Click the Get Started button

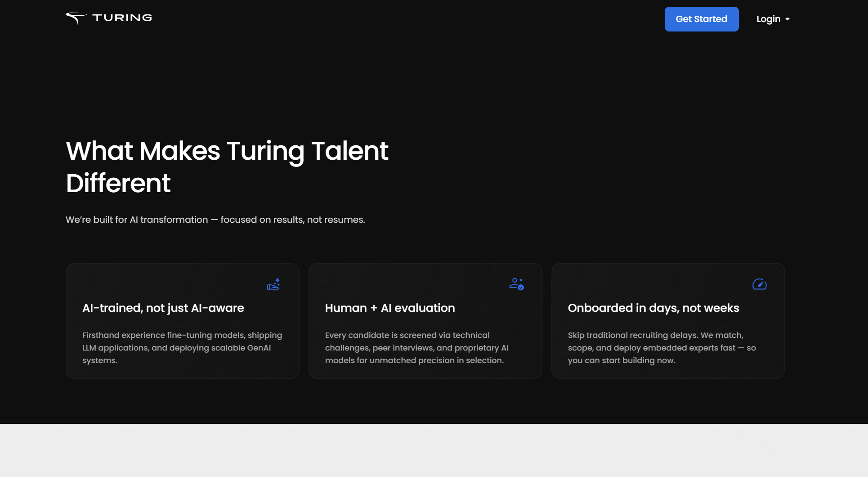pos(702,19)
